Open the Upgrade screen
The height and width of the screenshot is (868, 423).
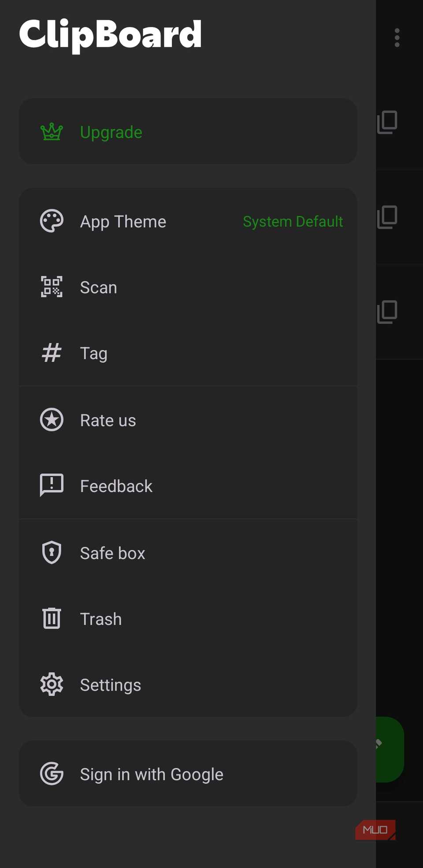pyautogui.click(x=111, y=131)
